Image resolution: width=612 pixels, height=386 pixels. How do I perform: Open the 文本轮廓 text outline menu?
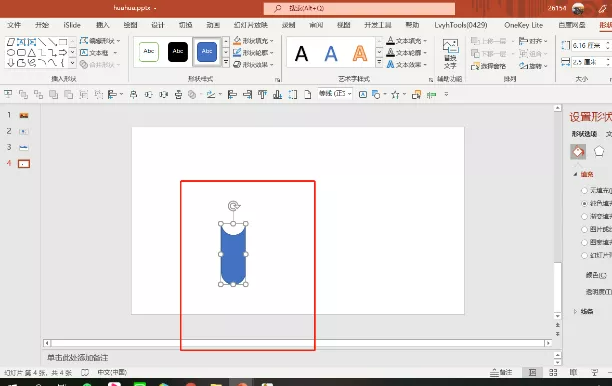[407, 52]
